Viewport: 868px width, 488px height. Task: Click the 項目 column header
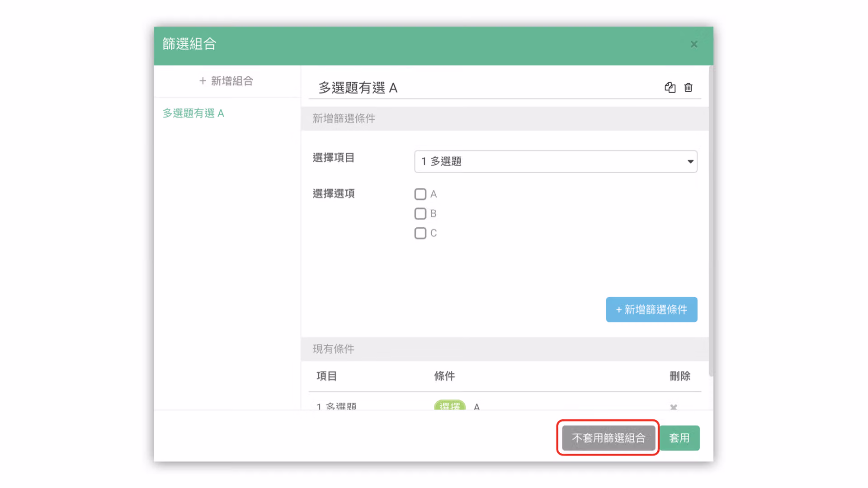click(326, 376)
